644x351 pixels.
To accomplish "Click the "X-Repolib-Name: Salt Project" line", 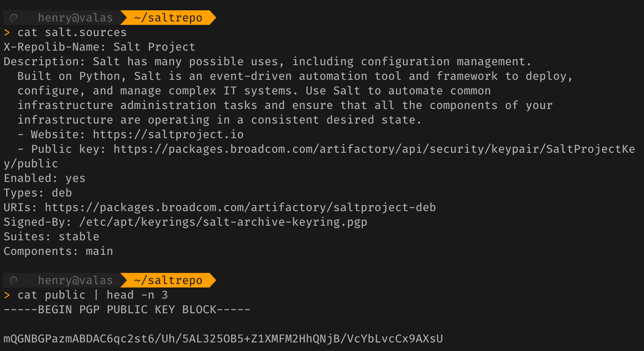I will [99, 47].
